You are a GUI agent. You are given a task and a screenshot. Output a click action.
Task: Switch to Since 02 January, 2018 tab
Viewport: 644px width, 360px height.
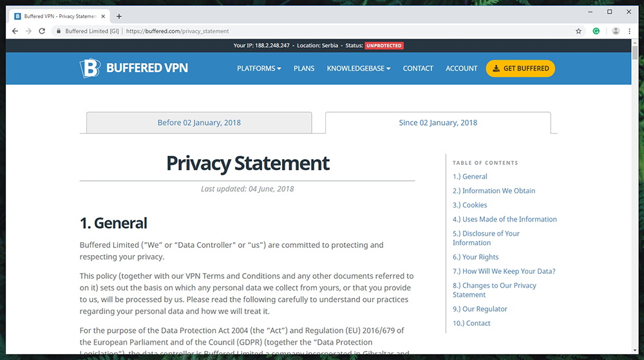(x=438, y=123)
